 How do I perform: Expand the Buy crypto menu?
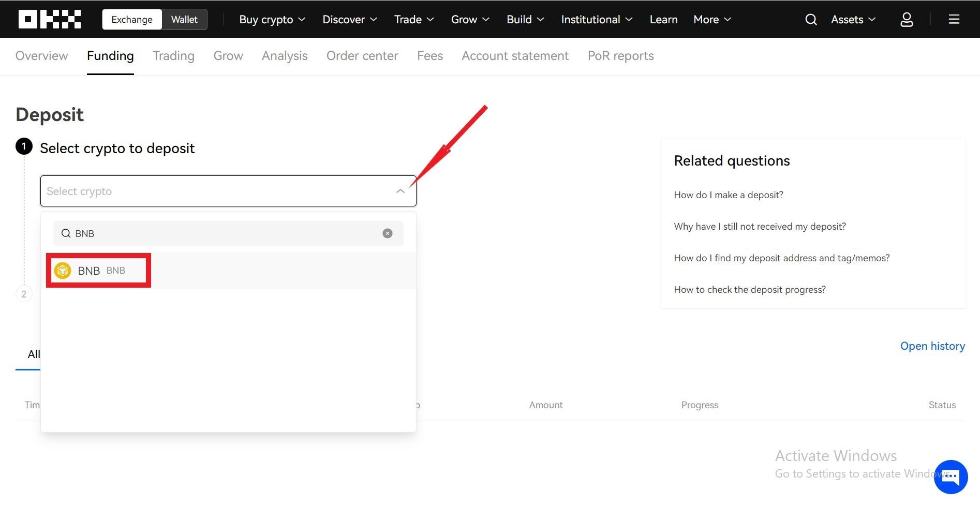[x=272, y=20]
